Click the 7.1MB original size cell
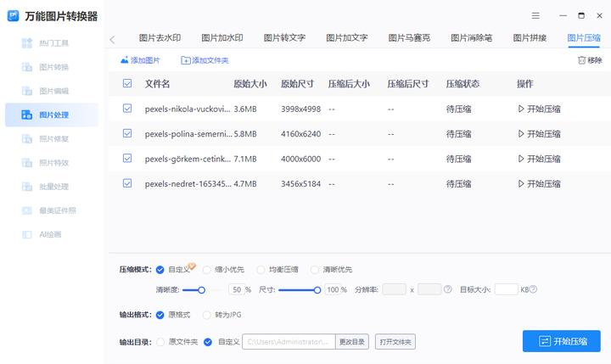The width and height of the screenshot is (611, 364). click(245, 159)
